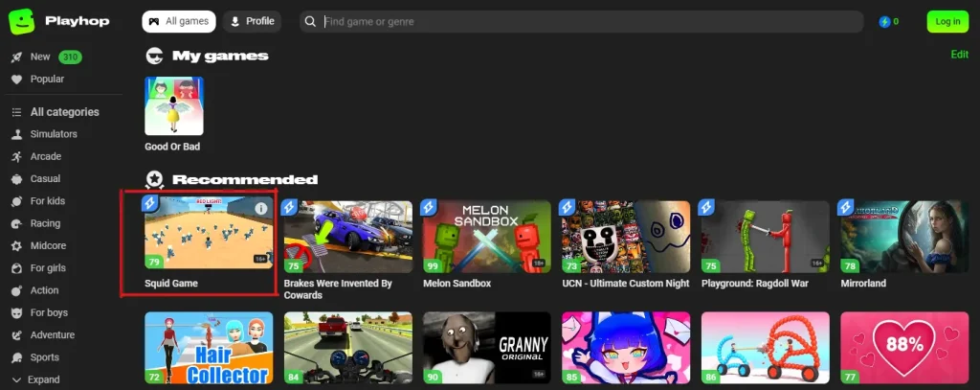Open the motorcycle racing game thumbnail rated 84
This screenshot has width=980, height=390.
[x=348, y=348]
